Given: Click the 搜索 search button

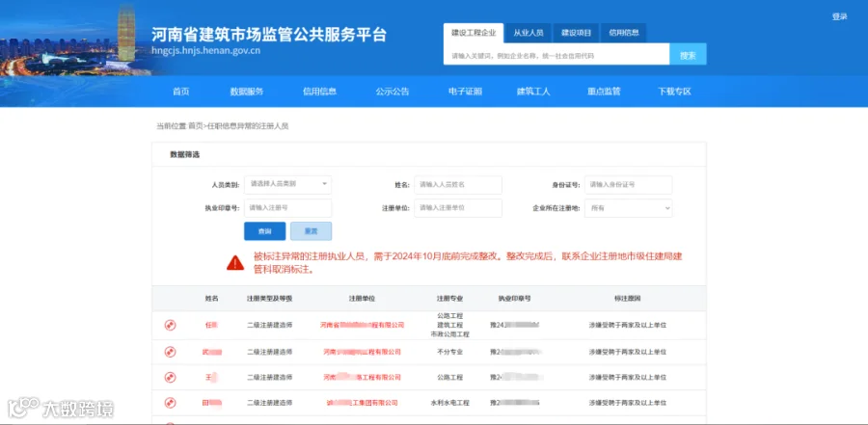Looking at the screenshot, I should (688, 54).
